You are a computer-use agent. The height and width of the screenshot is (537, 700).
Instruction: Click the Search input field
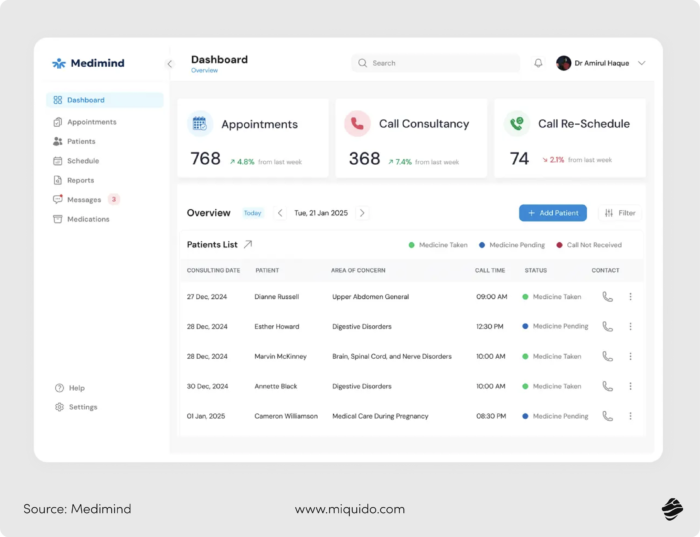point(435,63)
